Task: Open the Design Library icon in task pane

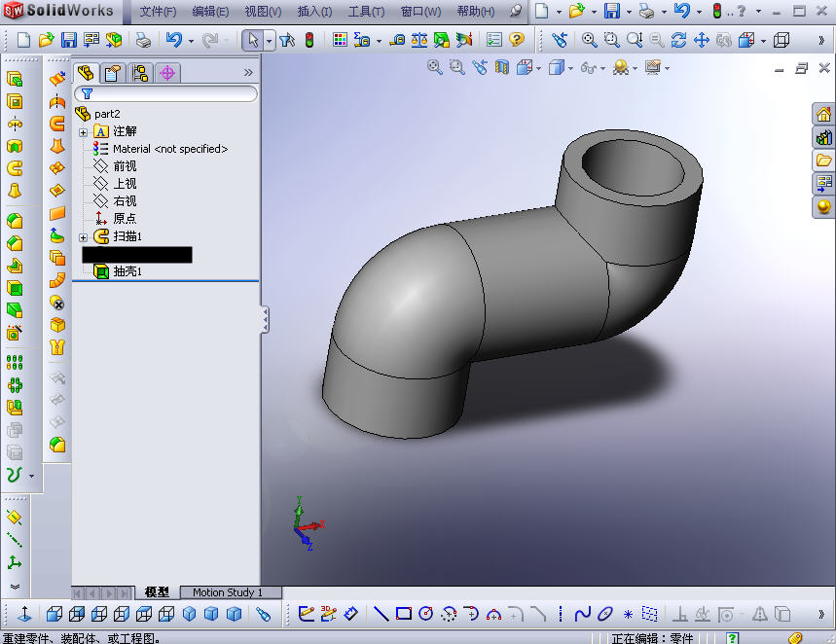Action: pyautogui.click(x=823, y=137)
